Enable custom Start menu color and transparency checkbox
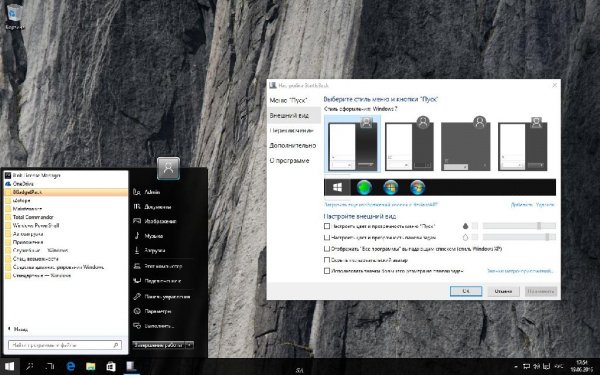The height and width of the screenshot is (375, 600). pos(327,226)
